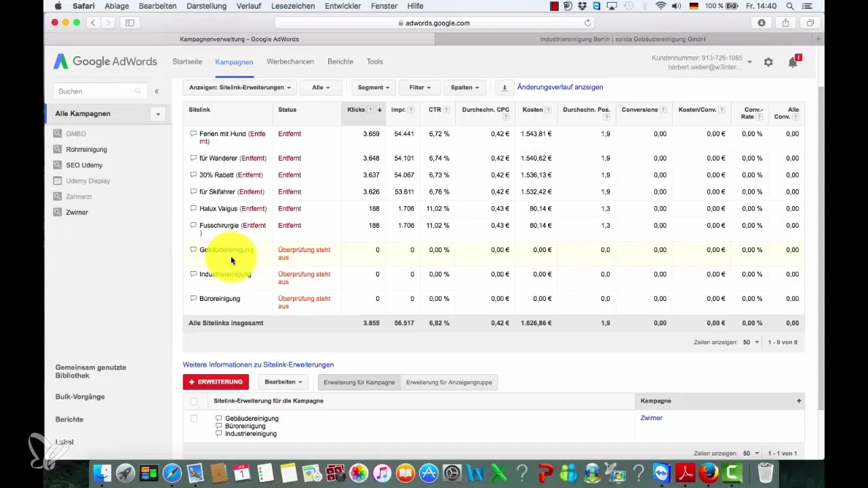This screenshot has width=868, height=488.
Task: Show all Safari tabs overview
Action: coord(810,23)
